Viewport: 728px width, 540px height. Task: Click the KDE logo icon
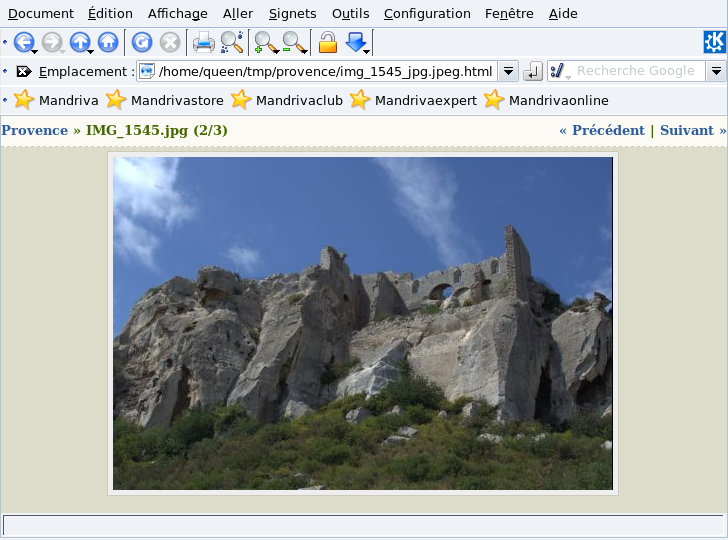point(714,42)
